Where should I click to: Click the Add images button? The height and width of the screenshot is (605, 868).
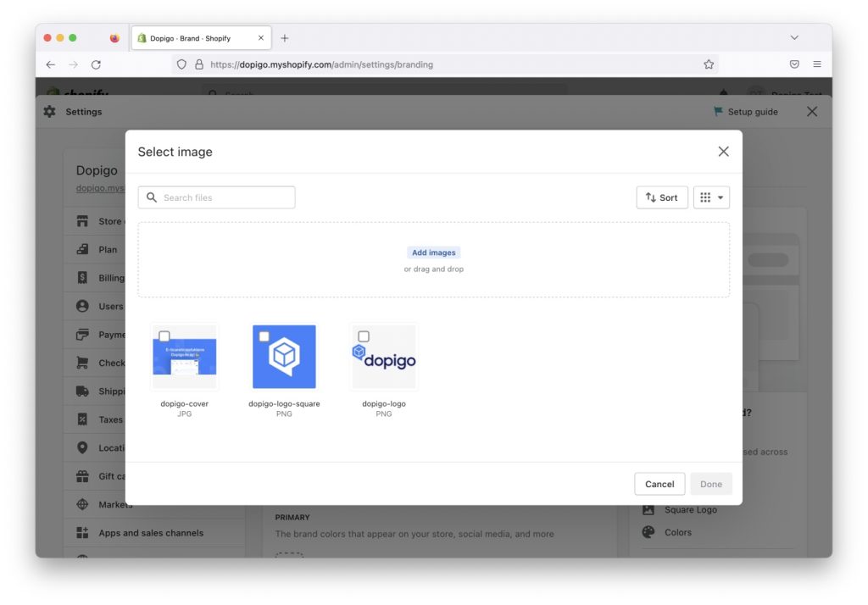[x=433, y=253]
